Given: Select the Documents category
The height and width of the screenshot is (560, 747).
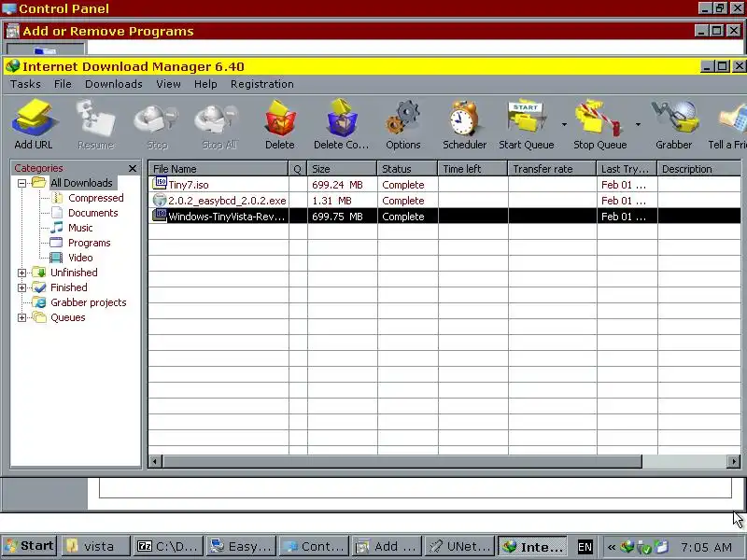Looking at the screenshot, I should (x=92, y=213).
